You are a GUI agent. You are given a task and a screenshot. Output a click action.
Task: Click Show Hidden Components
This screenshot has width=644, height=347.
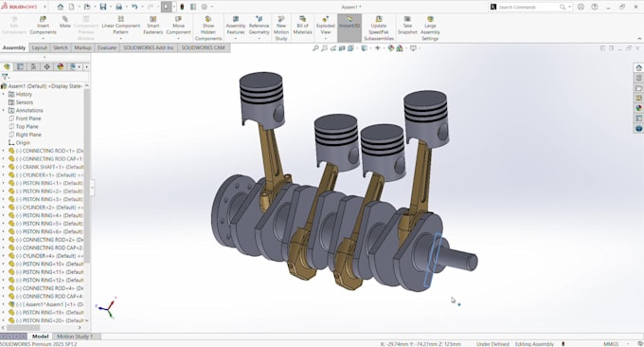click(x=208, y=28)
